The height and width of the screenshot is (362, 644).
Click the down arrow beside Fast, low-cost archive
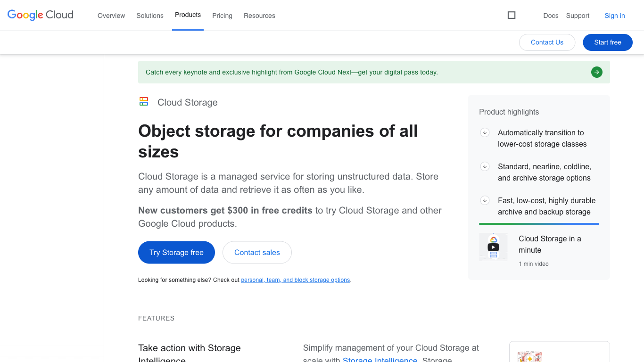(x=485, y=200)
